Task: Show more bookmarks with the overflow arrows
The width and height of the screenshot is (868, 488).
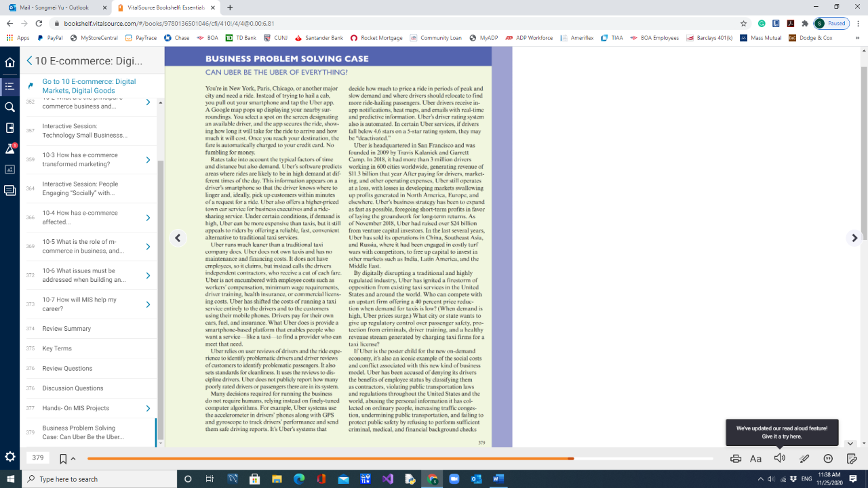Action: [858, 38]
